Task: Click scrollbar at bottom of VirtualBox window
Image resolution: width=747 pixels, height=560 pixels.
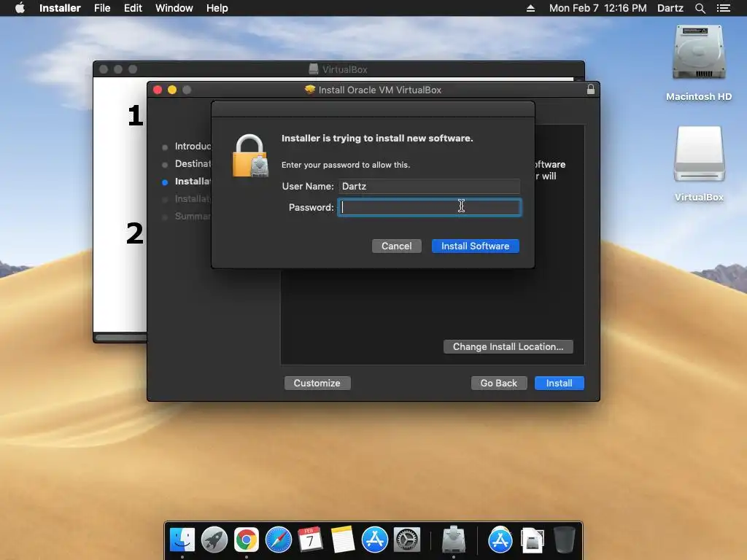Action: click(x=122, y=338)
